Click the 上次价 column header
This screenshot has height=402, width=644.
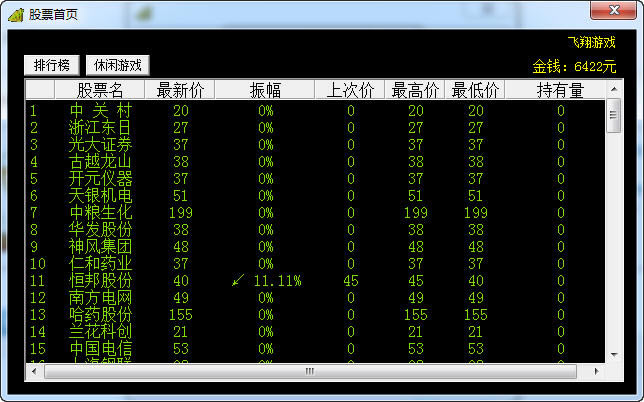click(x=350, y=90)
